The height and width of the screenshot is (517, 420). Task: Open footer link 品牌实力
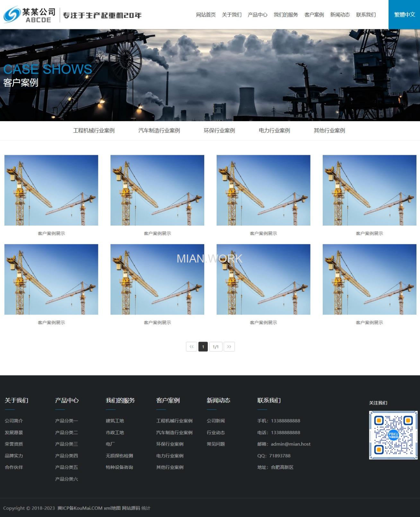[x=14, y=456]
